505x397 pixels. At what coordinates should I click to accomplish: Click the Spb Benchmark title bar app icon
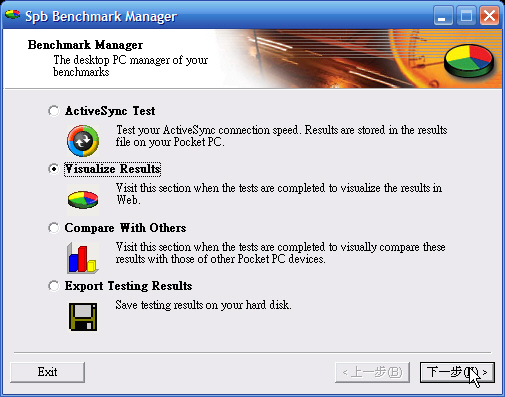[13, 15]
